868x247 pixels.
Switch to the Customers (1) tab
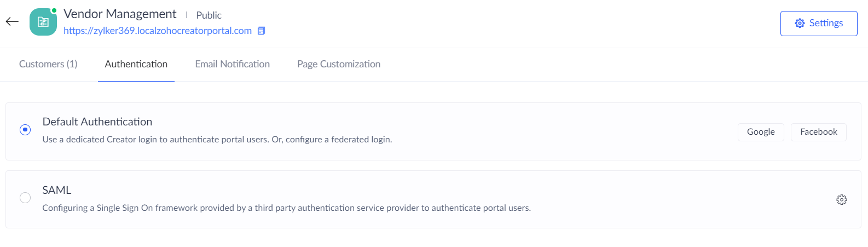[48, 64]
